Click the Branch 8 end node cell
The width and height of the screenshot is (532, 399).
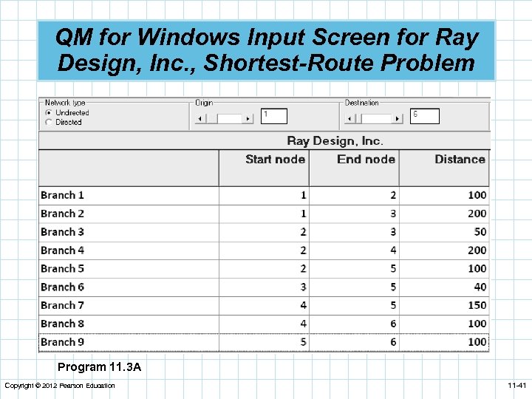click(354, 324)
